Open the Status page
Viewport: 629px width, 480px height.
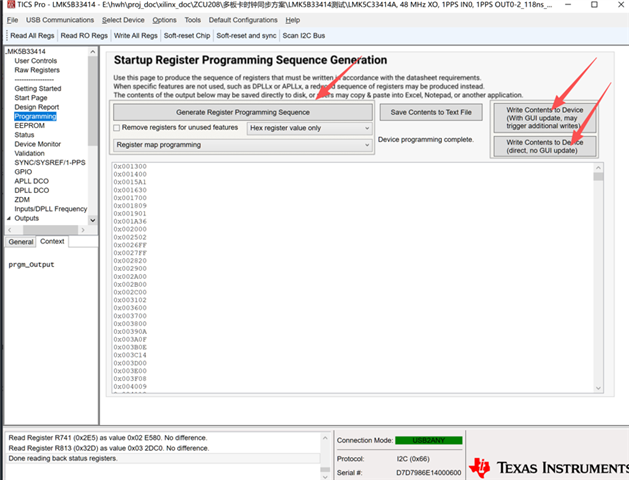[24, 135]
